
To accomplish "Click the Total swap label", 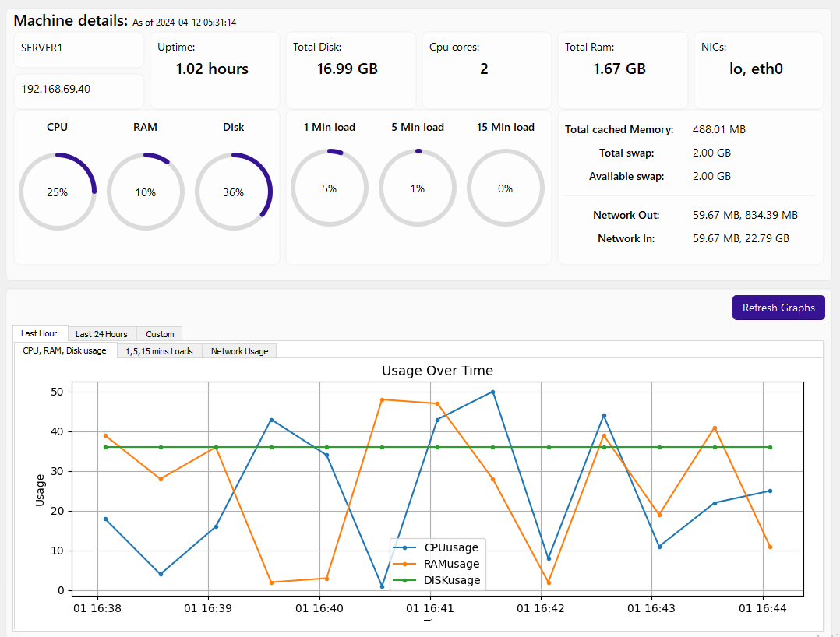I will tap(626, 153).
